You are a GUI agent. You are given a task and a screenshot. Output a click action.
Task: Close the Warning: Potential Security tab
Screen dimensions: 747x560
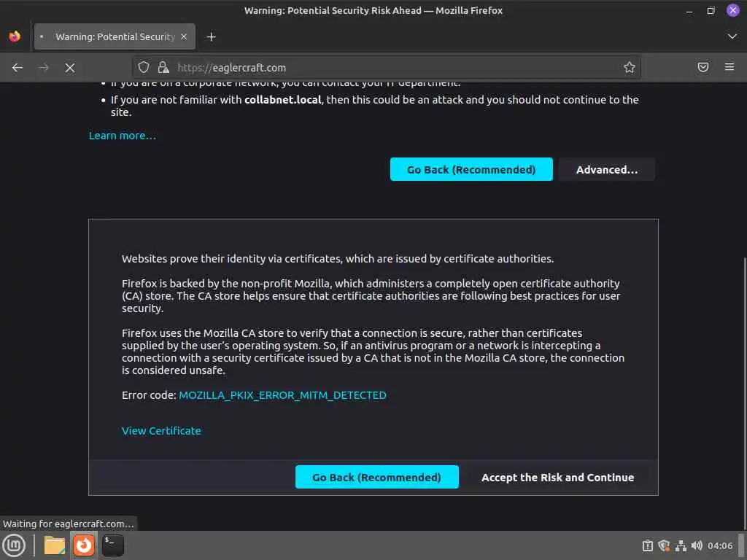coord(184,36)
